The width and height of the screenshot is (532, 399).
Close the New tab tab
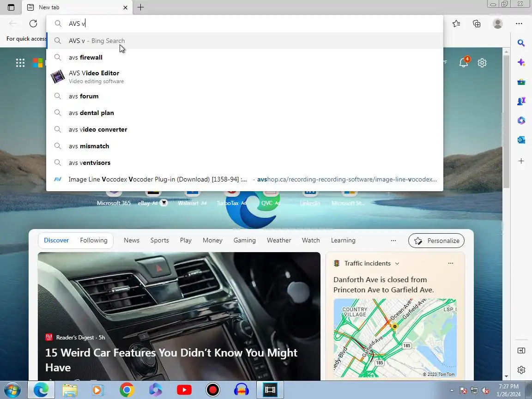125,7
